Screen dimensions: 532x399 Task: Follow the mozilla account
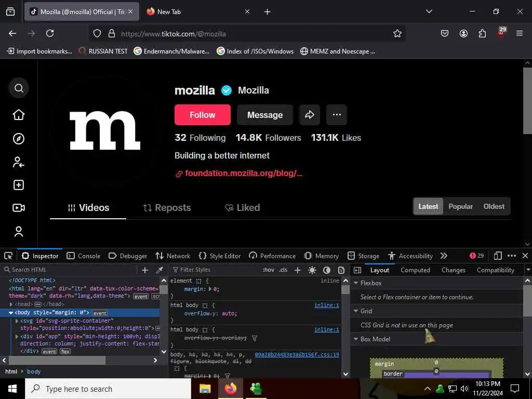pyautogui.click(x=203, y=115)
